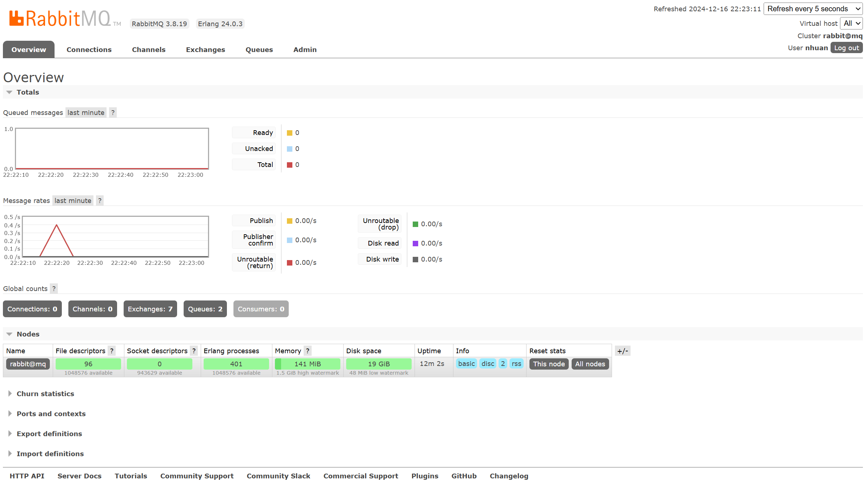
Task: Click Connections: 0 count button
Action: click(x=32, y=309)
